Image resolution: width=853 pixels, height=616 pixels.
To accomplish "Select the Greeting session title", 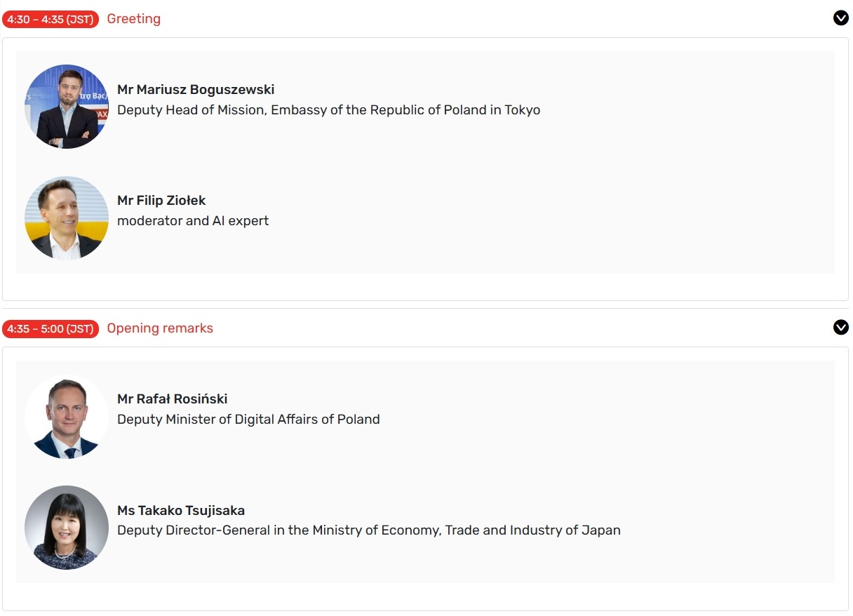I will click(x=133, y=19).
